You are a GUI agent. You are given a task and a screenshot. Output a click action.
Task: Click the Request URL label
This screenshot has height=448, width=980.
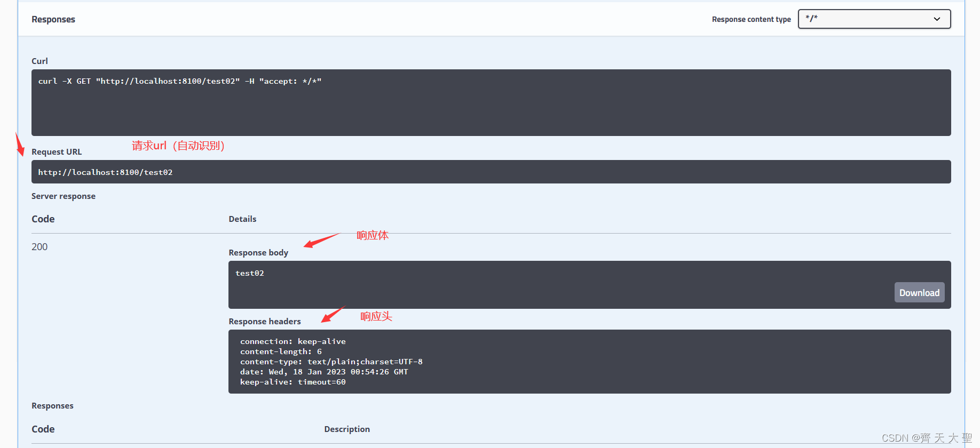(57, 151)
